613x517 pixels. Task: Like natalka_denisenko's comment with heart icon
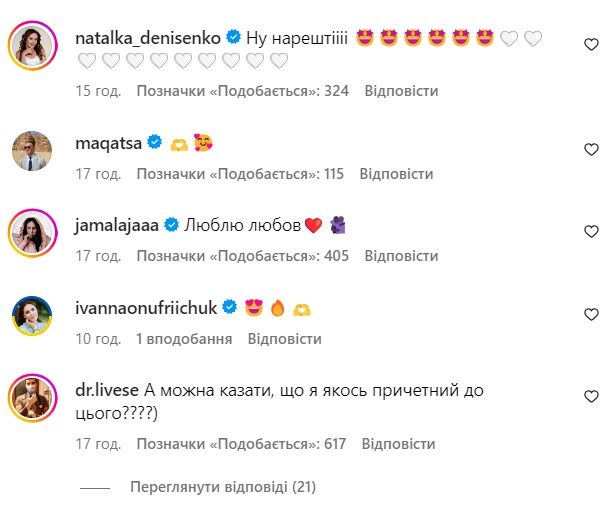click(x=591, y=45)
